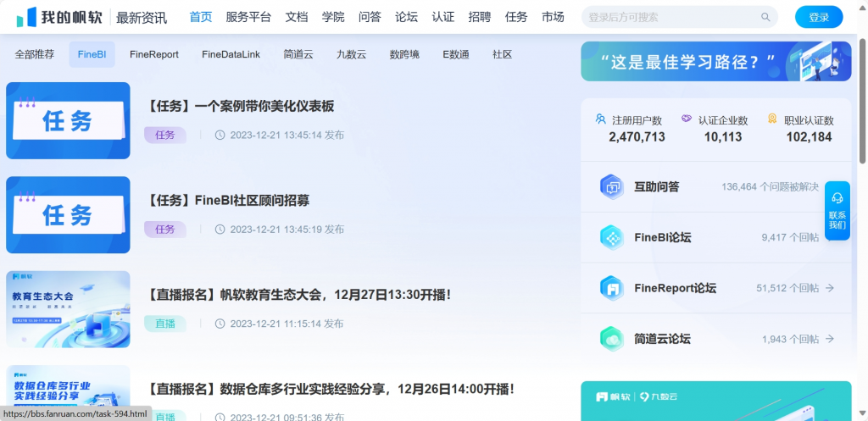Click the 联系我们 headset icon
This screenshot has height=421, width=868.
point(837,198)
